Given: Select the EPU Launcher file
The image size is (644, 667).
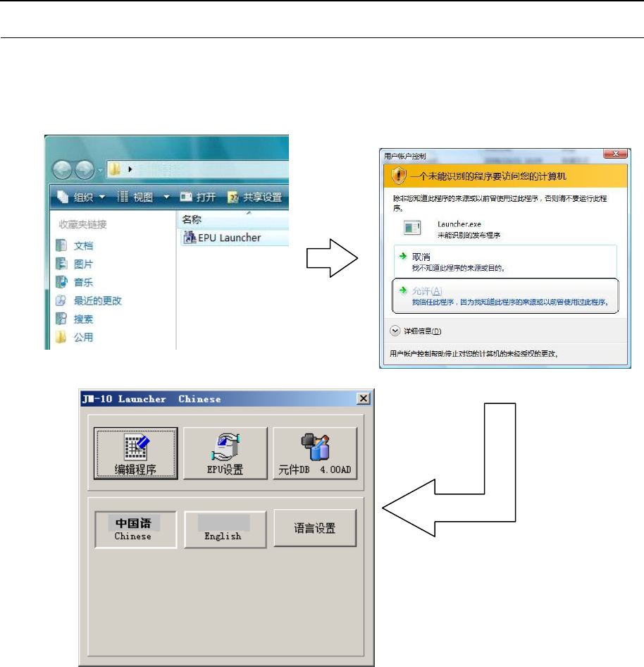Looking at the screenshot, I should click(235, 238).
